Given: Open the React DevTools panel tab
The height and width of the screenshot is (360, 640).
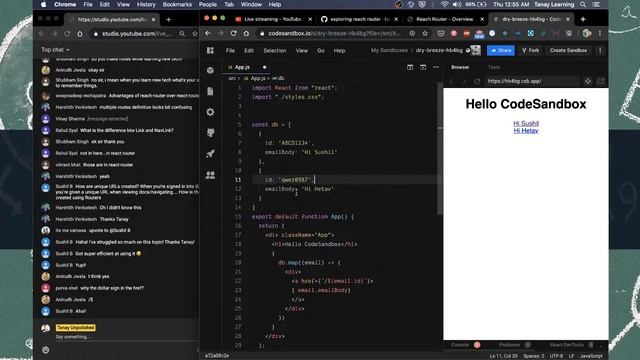Looking at the screenshot, I should point(567,345).
